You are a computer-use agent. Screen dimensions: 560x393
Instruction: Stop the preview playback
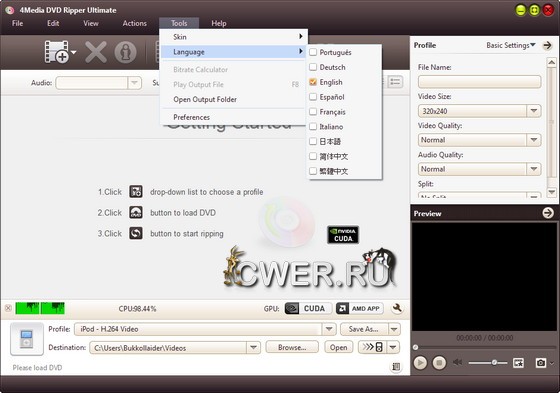439,363
